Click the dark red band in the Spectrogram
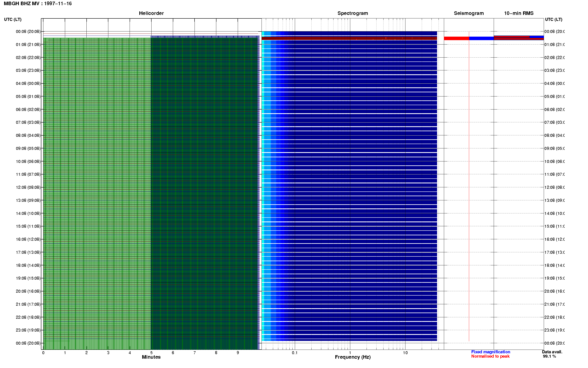Image resolution: width=588 pixels, height=368 pixels. pos(349,38)
